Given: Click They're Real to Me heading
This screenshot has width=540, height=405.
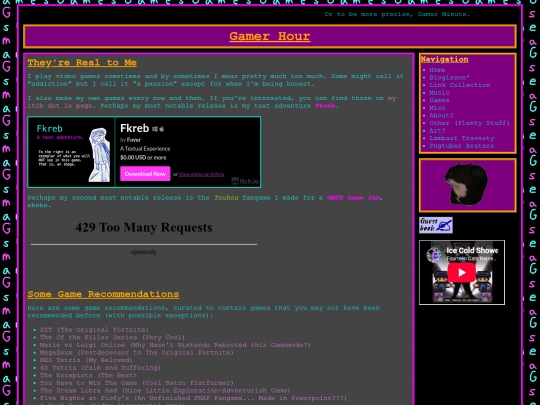Looking at the screenshot, I should pyautogui.click(x=82, y=63).
